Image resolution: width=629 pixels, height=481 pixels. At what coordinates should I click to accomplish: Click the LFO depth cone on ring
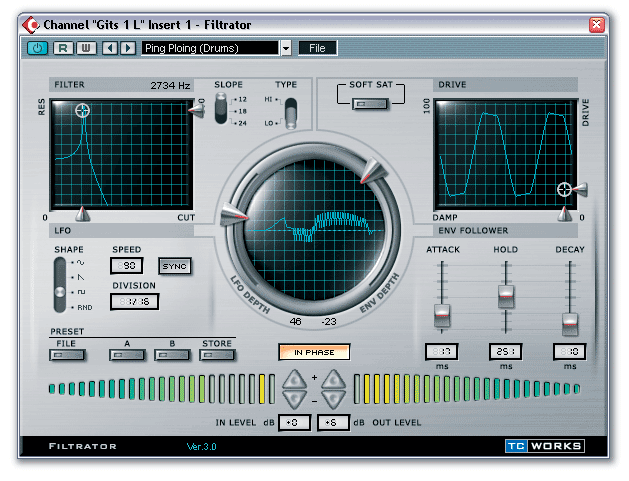click(234, 213)
